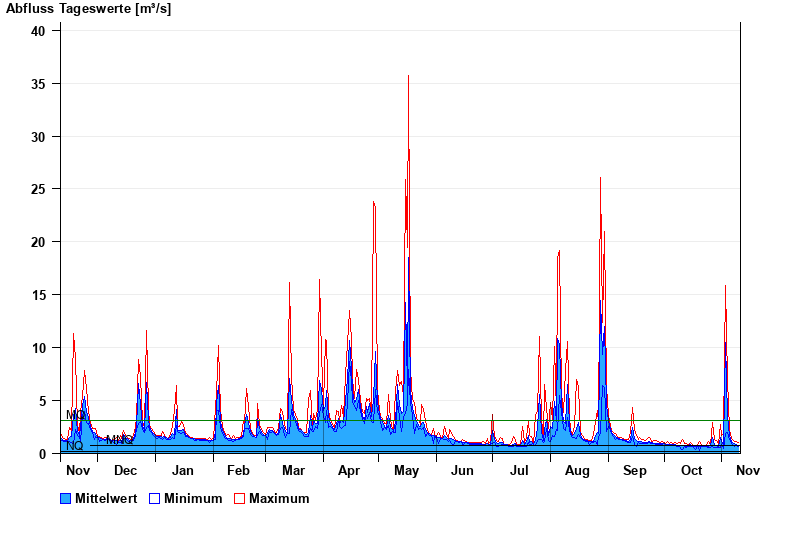Click the blue Mittelwert legend swatch

pos(66,498)
